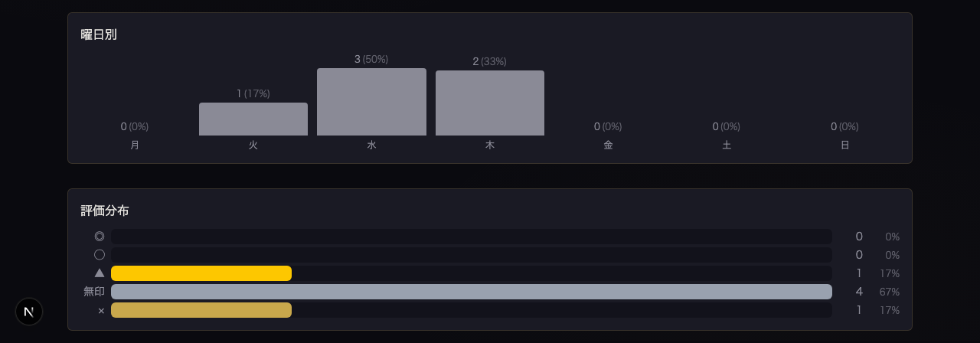Image resolution: width=980 pixels, height=343 pixels.
Task: Click the 3 (50%) value label
Action: [x=371, y=60]
